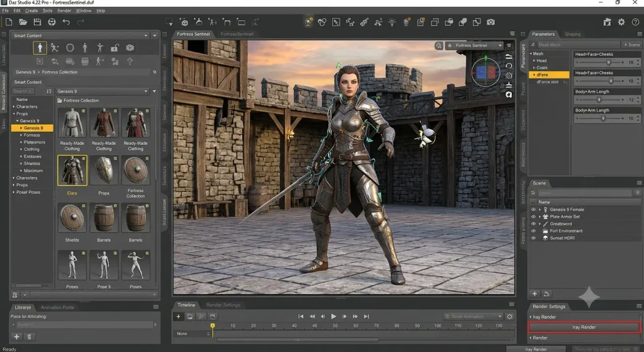The height and width of the screenshot is (352, 644).
Task: Open the Genesis 9 filter dropdown
Action: coord(103,91)
